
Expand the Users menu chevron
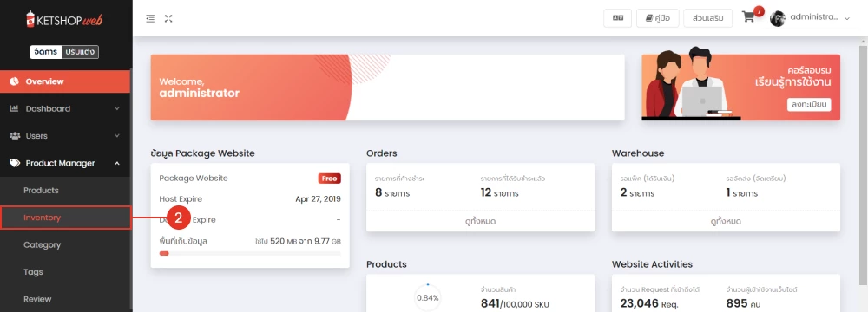117,136
